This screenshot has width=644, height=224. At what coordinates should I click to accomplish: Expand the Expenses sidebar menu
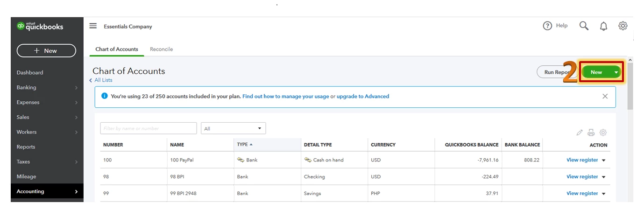pyautogui.click(x=47, y=102)
